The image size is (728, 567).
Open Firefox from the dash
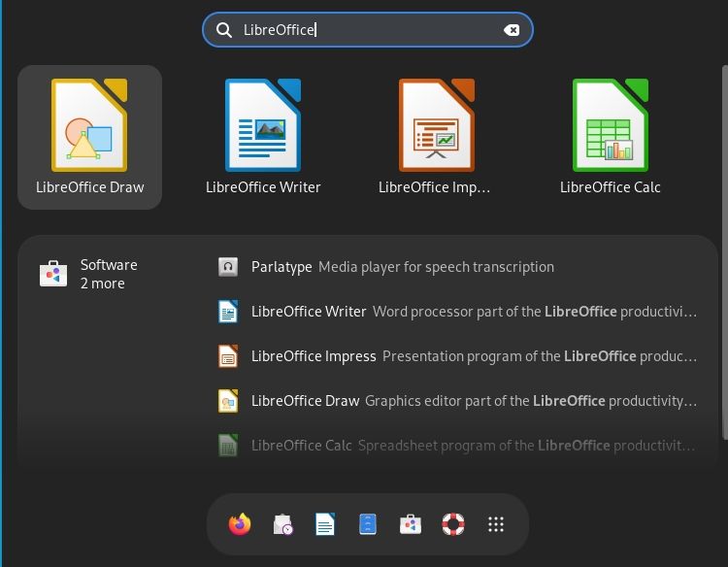click(240, 524)
